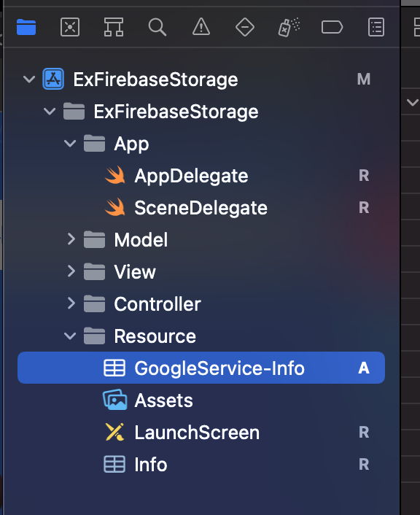Open the Symbol navigator hierarchy icon

coord(114,27)
